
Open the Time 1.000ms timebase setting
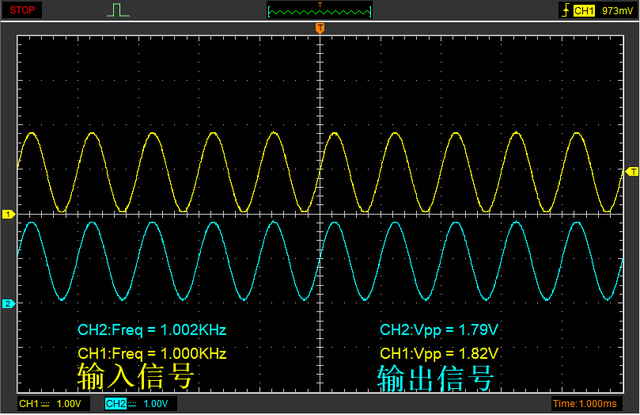point(592,404)
